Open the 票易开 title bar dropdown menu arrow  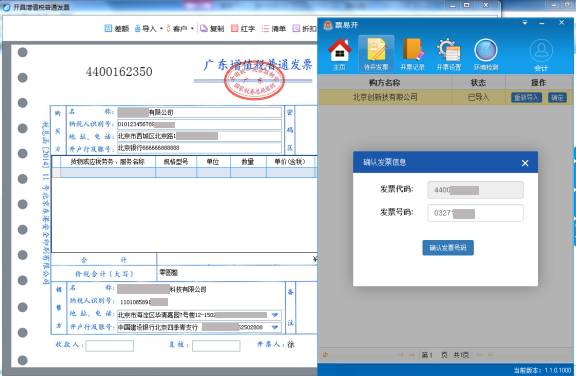[525, 23]
